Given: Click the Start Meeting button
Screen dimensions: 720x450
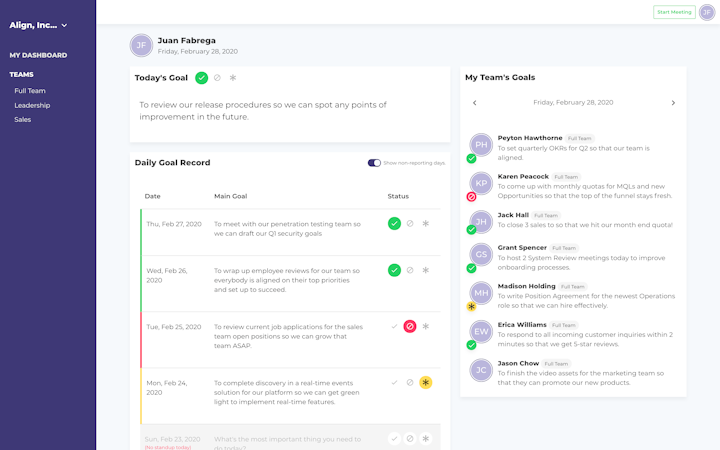Looking at the screenshot, I should coord(674,12).
